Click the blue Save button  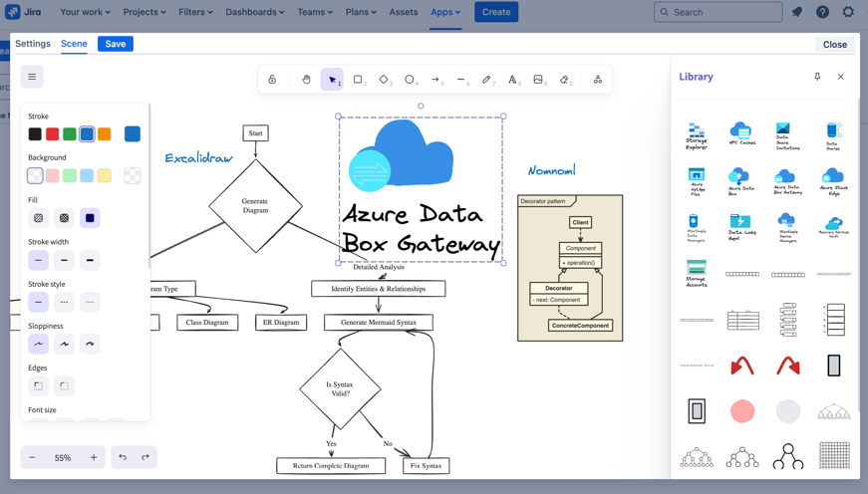tap(116, 44)
